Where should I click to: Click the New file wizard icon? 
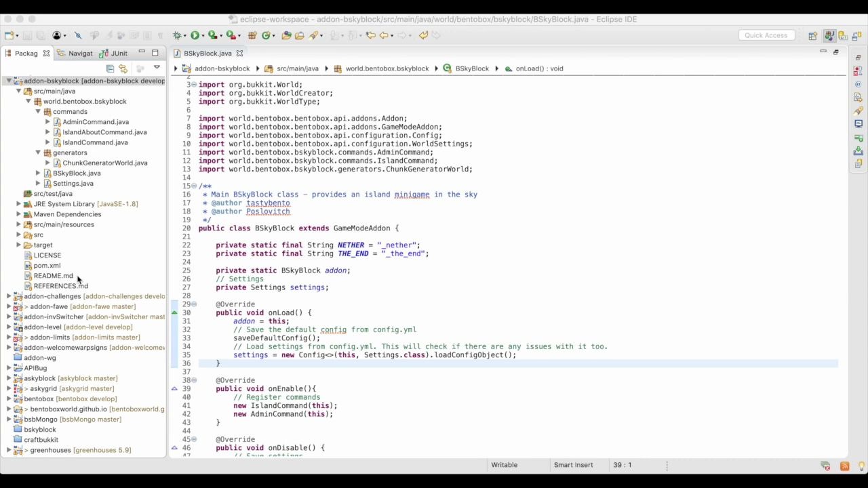[x=8, y=35]
